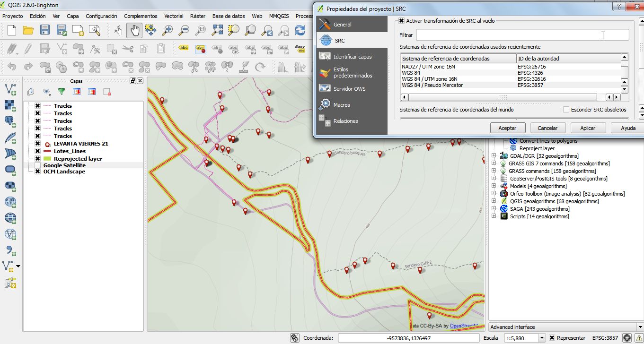Click the green funnel filter legend icon
Screen dimensions: 644x344
(62, 92)
